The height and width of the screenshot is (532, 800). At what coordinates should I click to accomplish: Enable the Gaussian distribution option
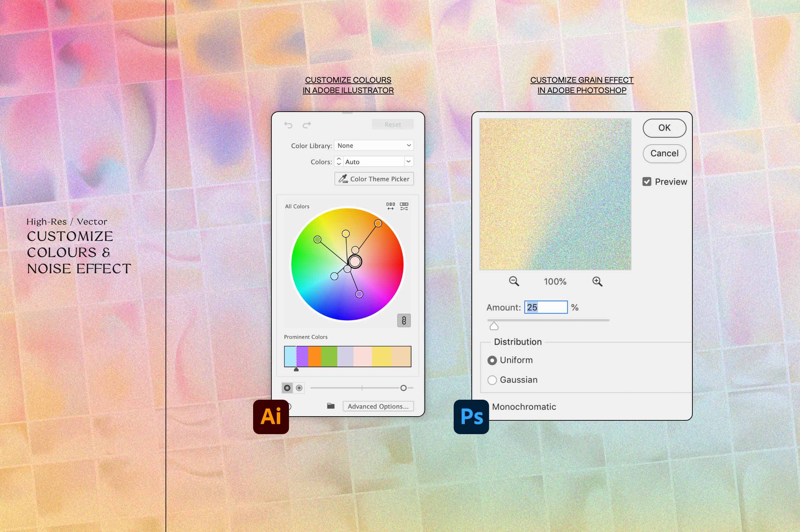492,380
